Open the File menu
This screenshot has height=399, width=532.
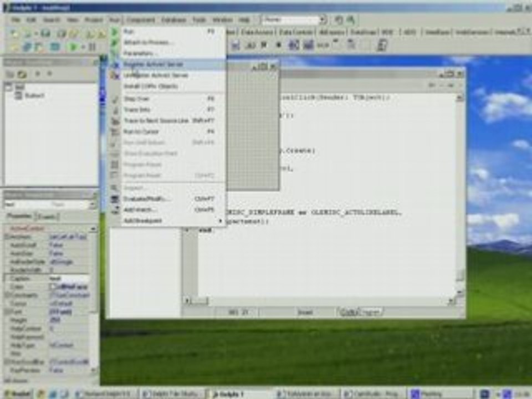[16, 20]
